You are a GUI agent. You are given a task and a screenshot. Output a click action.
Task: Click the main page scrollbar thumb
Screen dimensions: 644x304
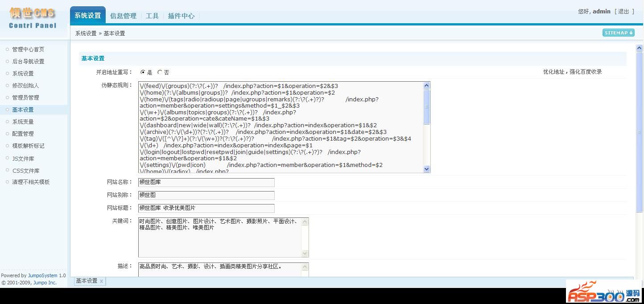(x=639, y=132)
